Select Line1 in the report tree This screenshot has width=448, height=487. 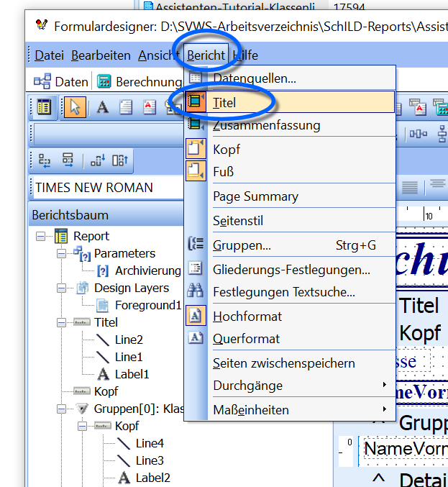click(129, 358)
